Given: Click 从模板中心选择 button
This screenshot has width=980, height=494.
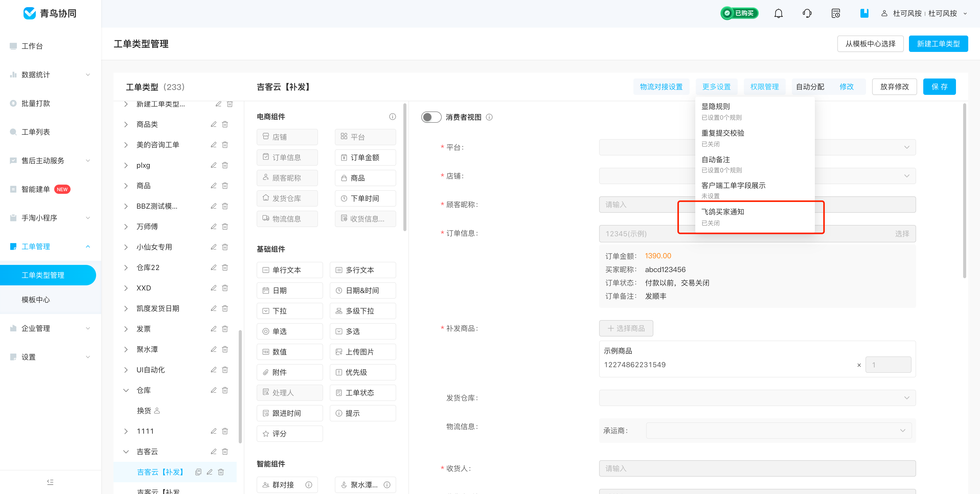Looking at the screenshot, I should click(x=870, y=44).
